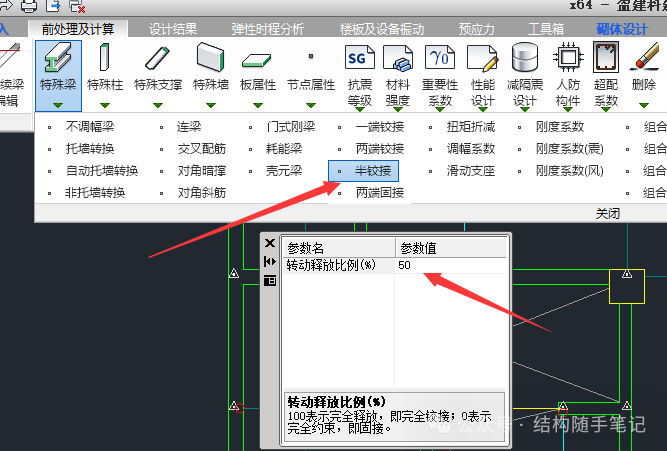Image resolution: width=667 pixels, height=451 pixels.
Task: Select the 特殊梁 special beam icon
Action: pos(58,59)
